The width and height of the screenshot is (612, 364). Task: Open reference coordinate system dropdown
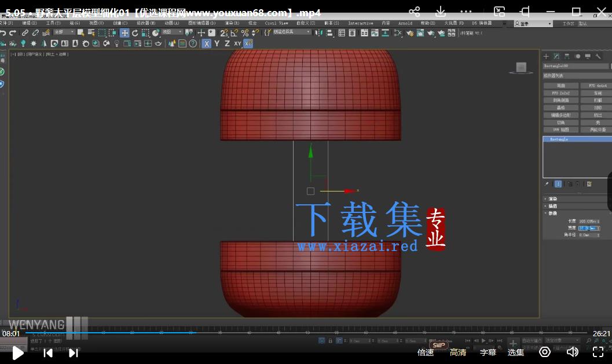[172, 32]
